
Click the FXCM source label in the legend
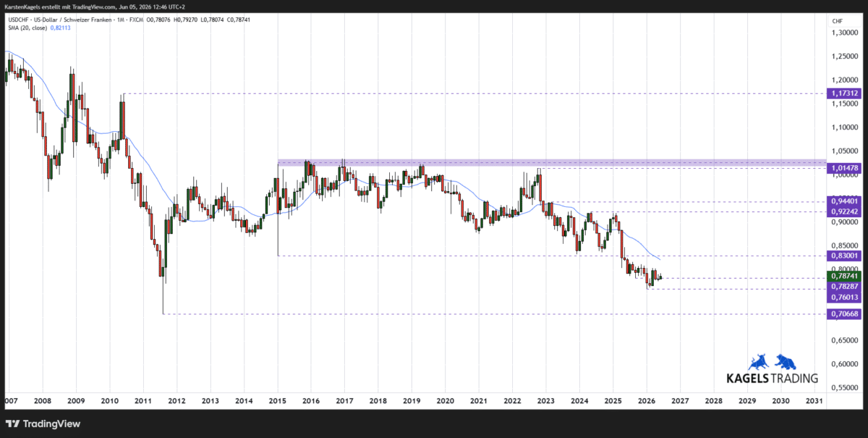[x=137, y=20]
